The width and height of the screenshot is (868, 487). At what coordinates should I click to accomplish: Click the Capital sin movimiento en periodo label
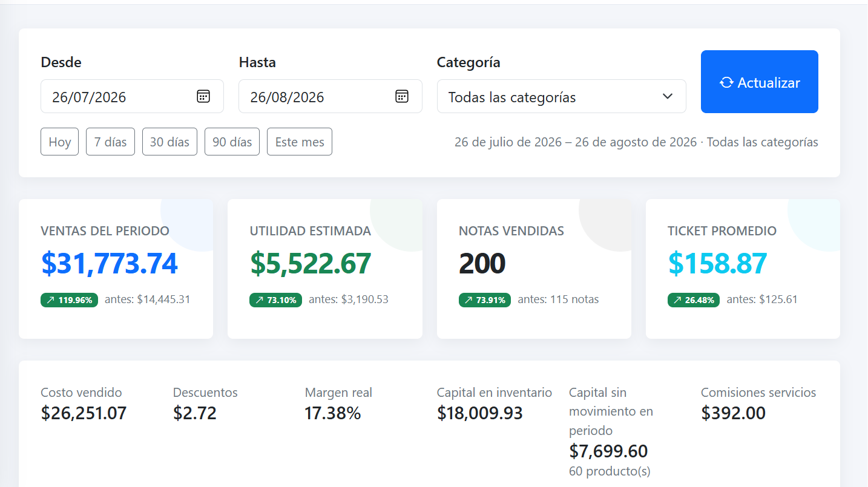611,411
